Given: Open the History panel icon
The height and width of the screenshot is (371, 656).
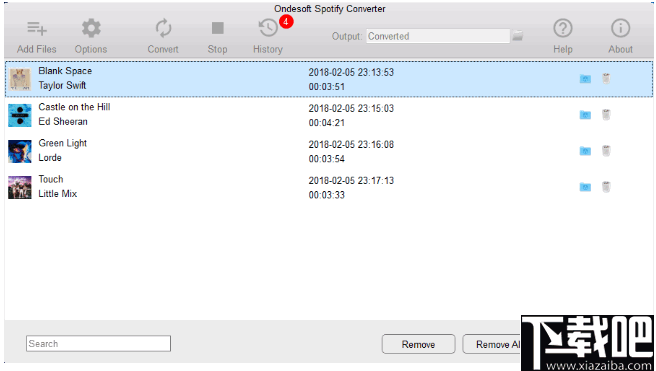Looking at the screenshot, I should 268,28.
